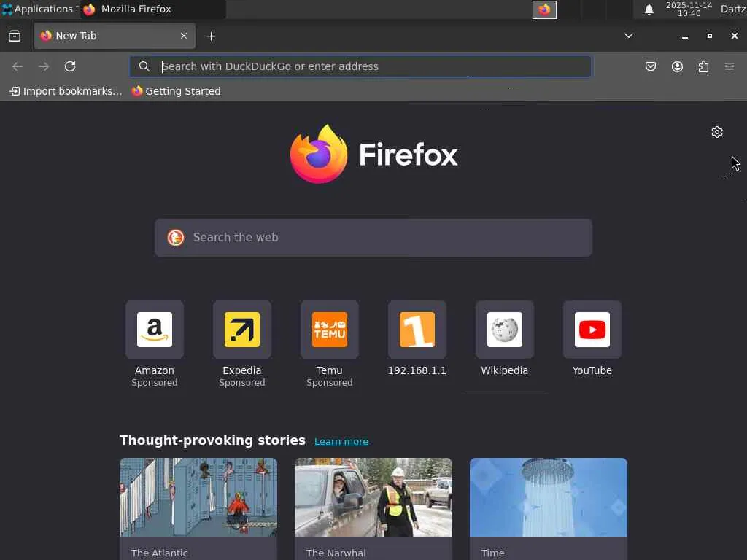Focus the address bar input
Image resolution: width=747 pixels, height=560 pixels.
click(360, 66)
